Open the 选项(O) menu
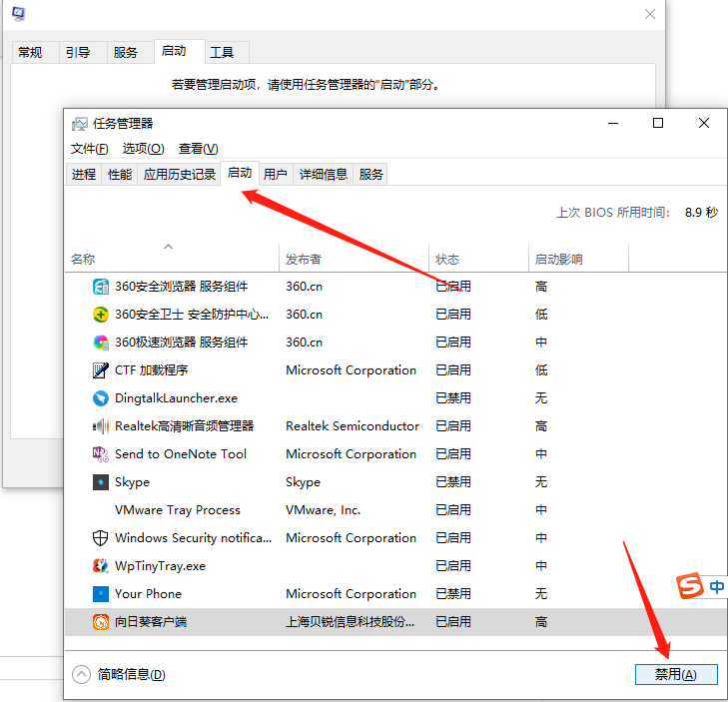Image resolution: width=728 pixels, height=702 pixels. (143, 149)
